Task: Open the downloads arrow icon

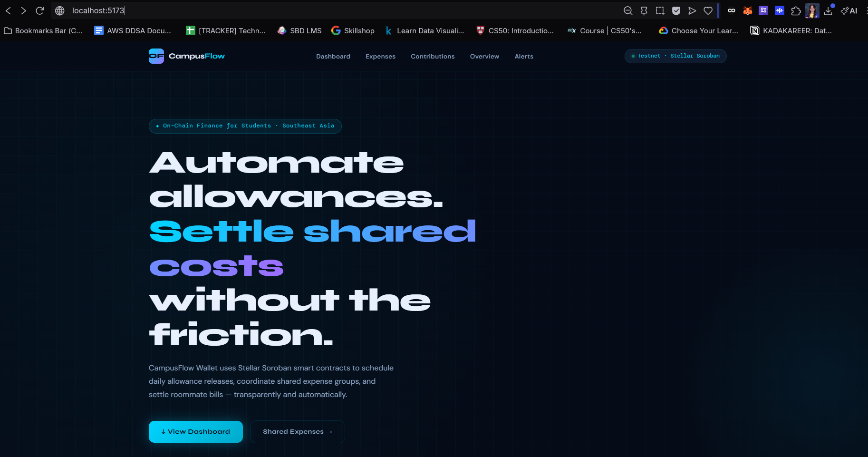Action: (x=828, y=10)
